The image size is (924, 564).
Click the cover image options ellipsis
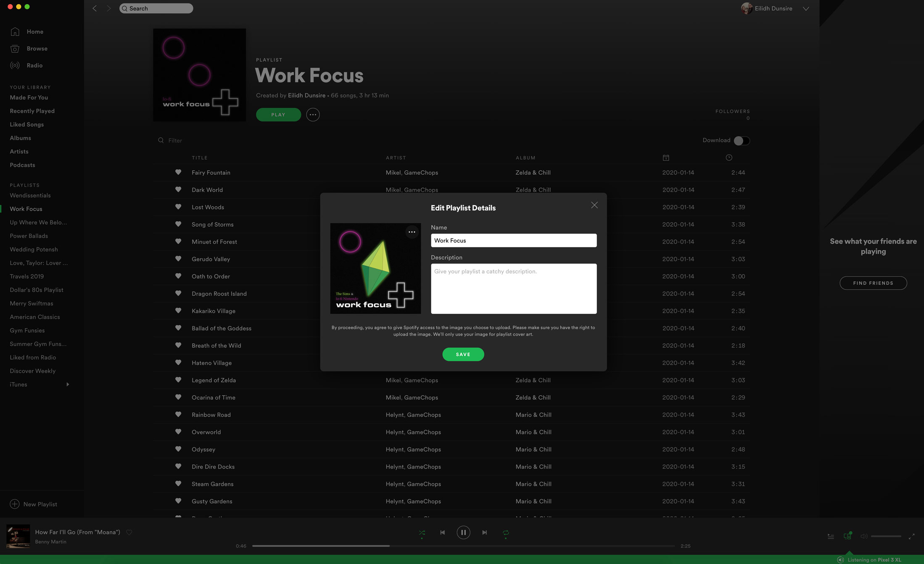412,232
